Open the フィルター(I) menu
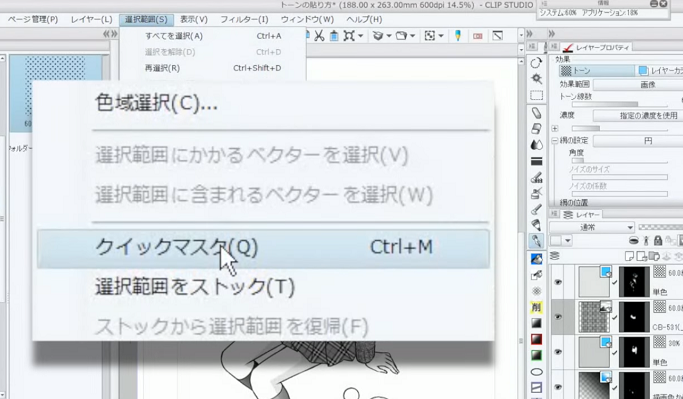Screen dimensions: 683x399 point(244,20)
